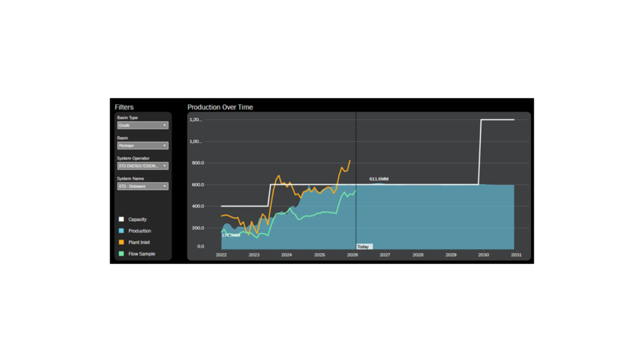Screen dimensions: 644x362
Task: Toggle the Flow Sample series label
Action: tap(142, 254)
